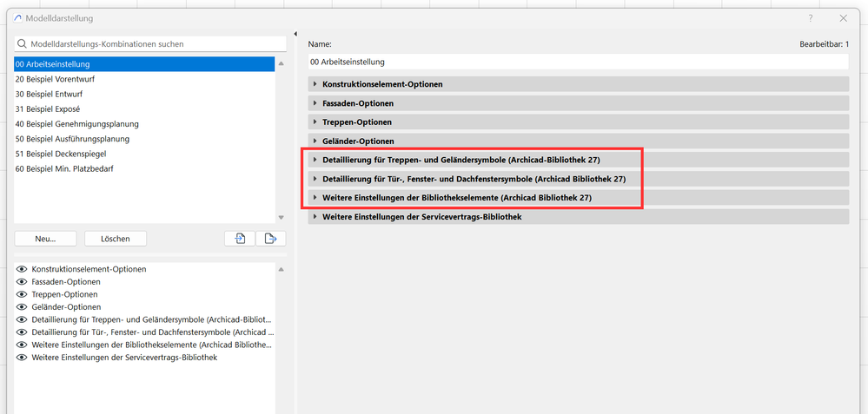Toggle eye icon for Detaillierung Tür-, Fenster- symbols
The height and width of the screenshot is (414, 868).
click(22, 332)
